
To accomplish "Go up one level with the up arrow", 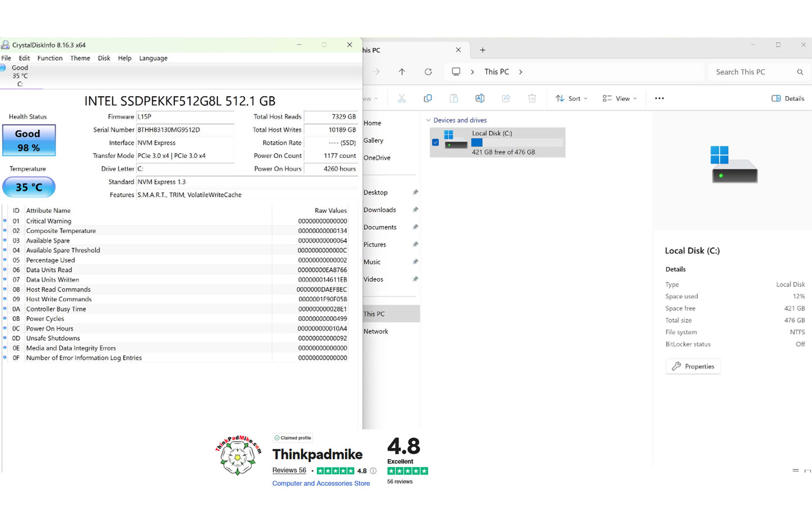I will point(402,72).
